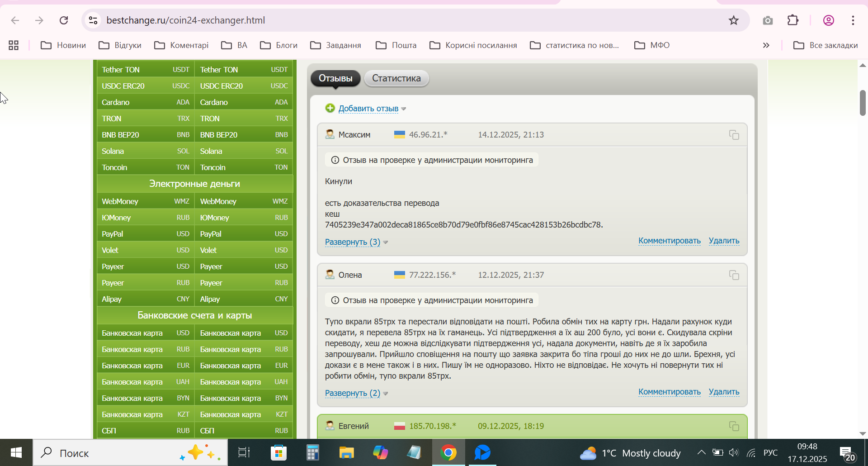Viewport: 868px width, 466px height.
Task: Select Solana SOL in the right currency column
Action: (244, 151)
